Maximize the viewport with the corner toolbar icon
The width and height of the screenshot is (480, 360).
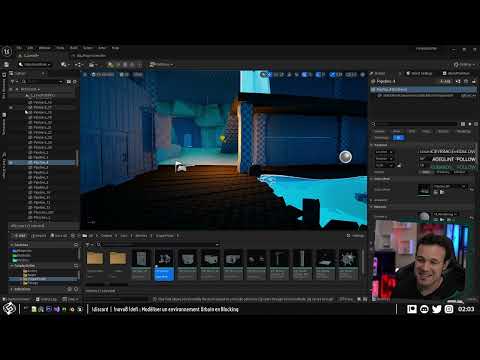(x=363, y=75)
